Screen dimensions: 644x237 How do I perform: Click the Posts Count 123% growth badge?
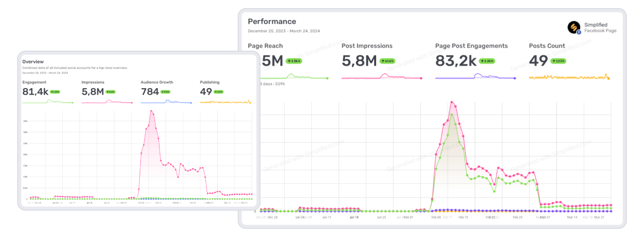click(559, 61)
